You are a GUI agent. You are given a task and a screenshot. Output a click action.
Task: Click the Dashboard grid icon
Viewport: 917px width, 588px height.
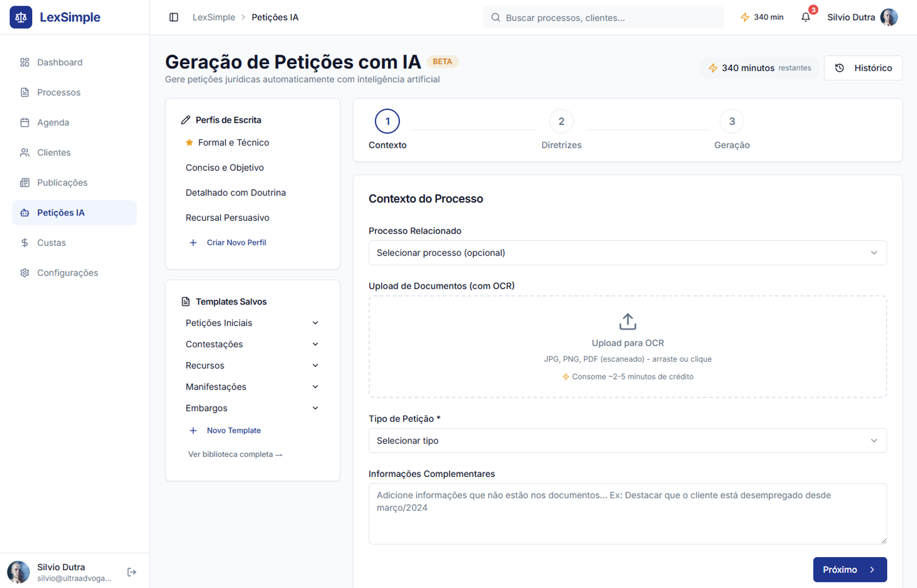click(x=25, y=62)
